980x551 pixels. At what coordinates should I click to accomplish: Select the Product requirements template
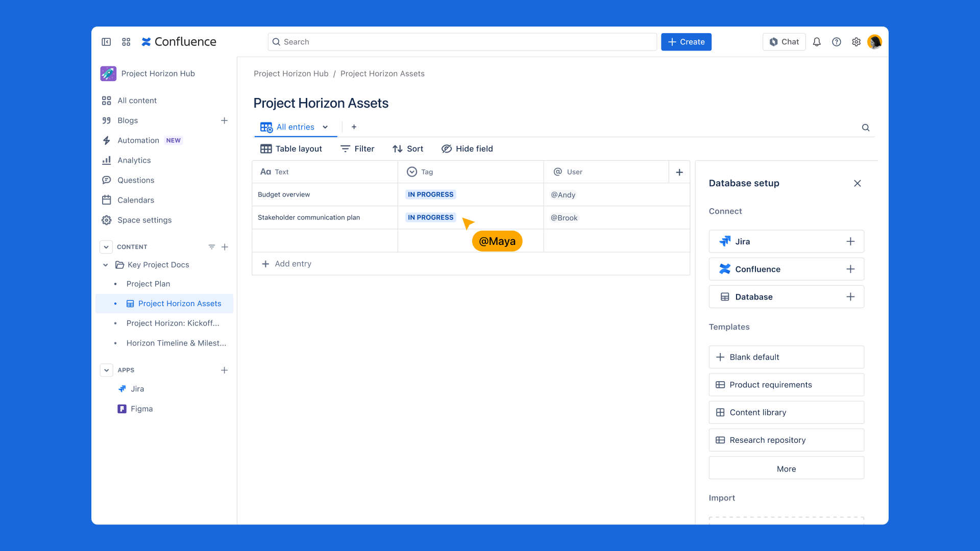[x=786, y=385]
